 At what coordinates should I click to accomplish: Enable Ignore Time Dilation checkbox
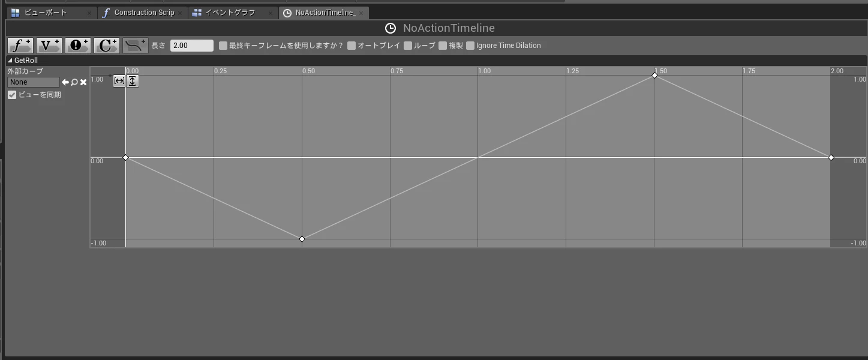(x=470, y=46)
